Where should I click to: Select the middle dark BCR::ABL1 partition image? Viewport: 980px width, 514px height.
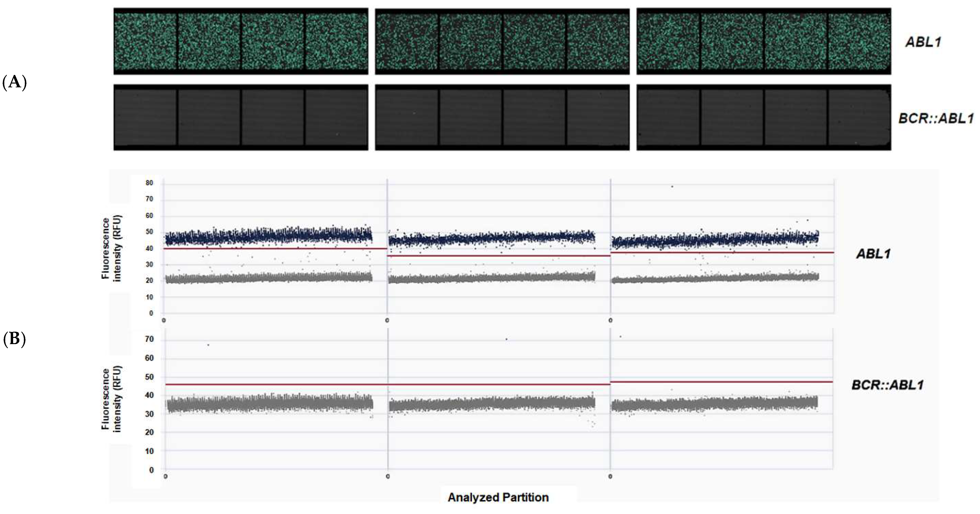click(x=502, y=117)
